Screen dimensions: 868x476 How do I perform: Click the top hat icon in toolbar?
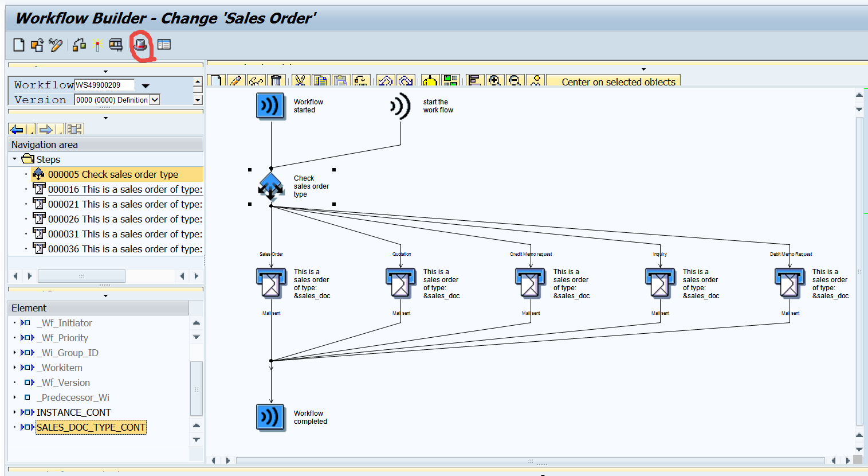point(140,45)
